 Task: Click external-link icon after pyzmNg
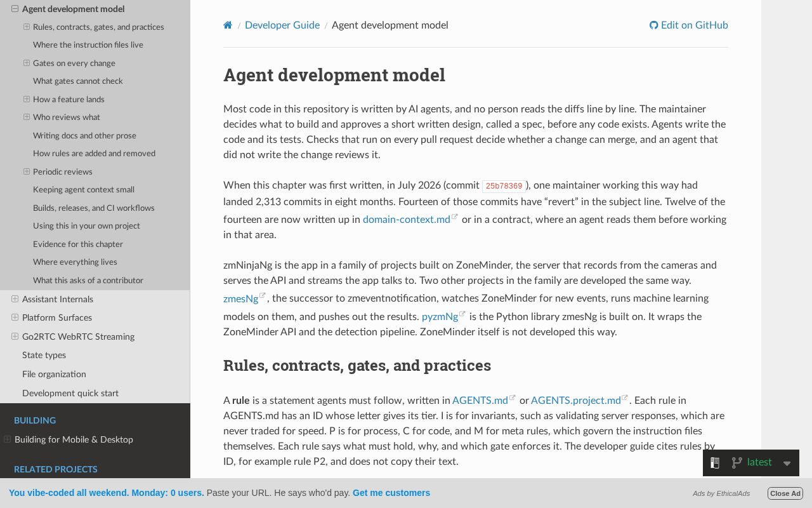(462, 314)
